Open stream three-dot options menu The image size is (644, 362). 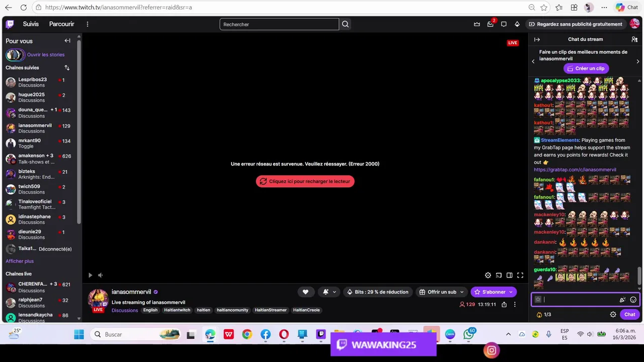pyautogui.click(x=515, y=304)
